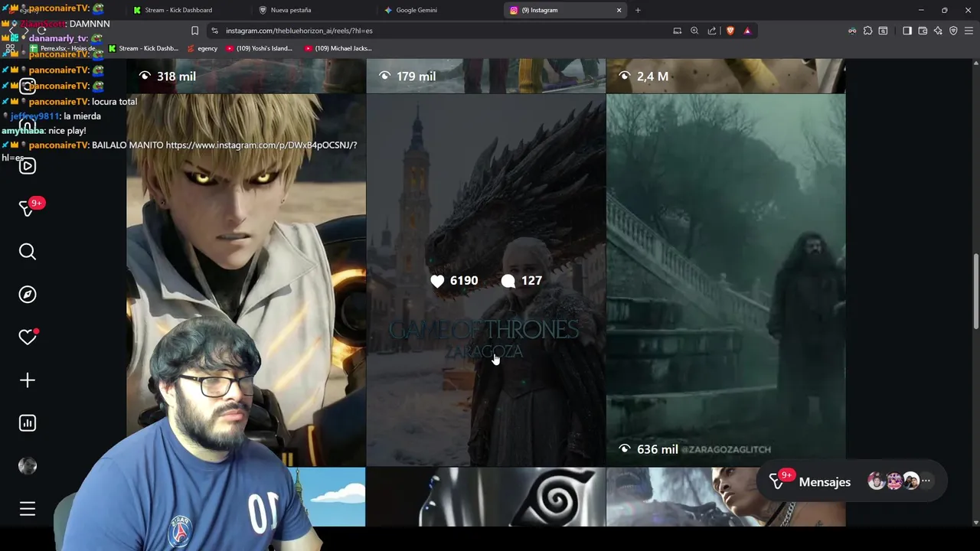Viewport: 980px width, 551px height.
Task: Click the 127 comments count
Action: point(521,281)
